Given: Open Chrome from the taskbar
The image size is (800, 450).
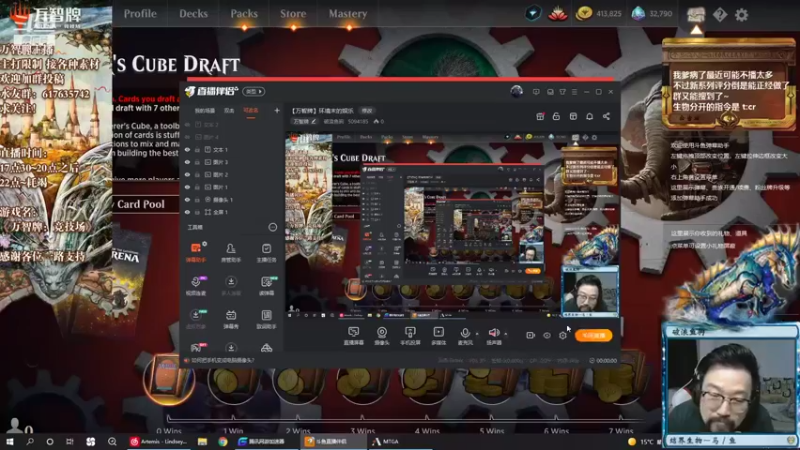Looking at the screenshot, I should click(x=223, y=441).
